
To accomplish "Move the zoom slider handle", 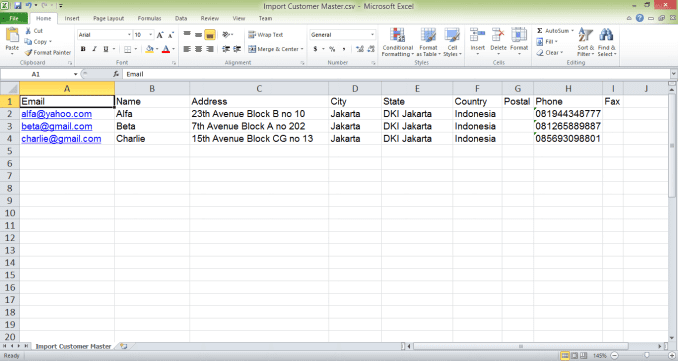I will point(647,355).
